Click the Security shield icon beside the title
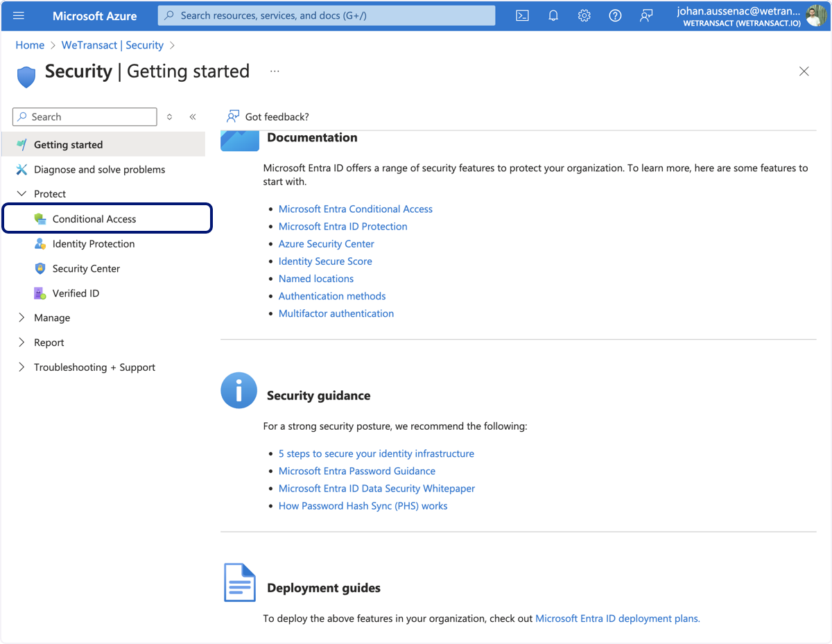 click(x=26, y=76)
